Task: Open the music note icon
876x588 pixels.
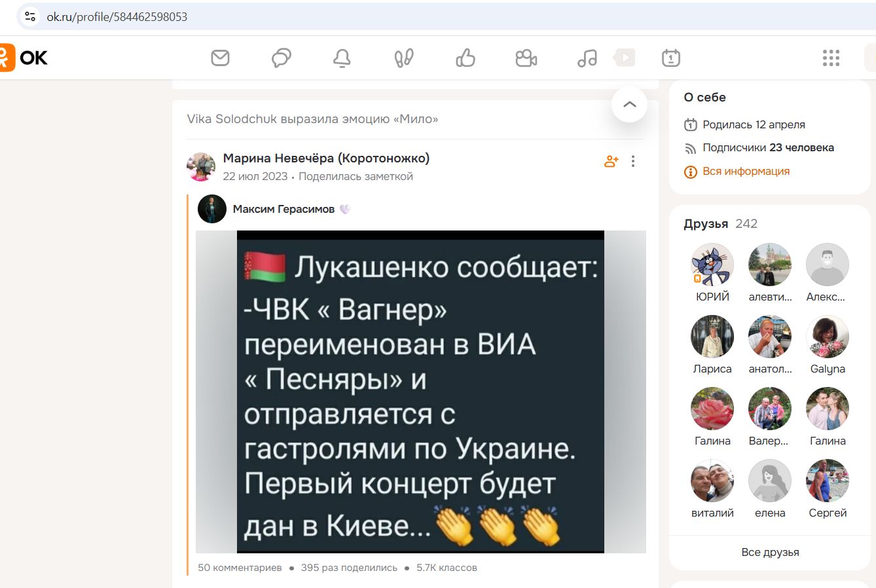Action: [587, 58]
